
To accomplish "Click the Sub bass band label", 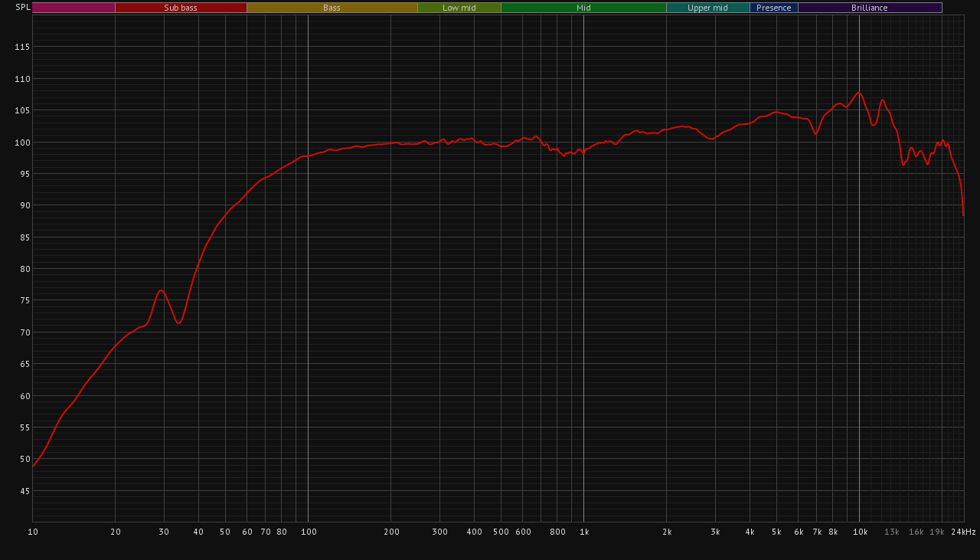I will click(181, 8).
